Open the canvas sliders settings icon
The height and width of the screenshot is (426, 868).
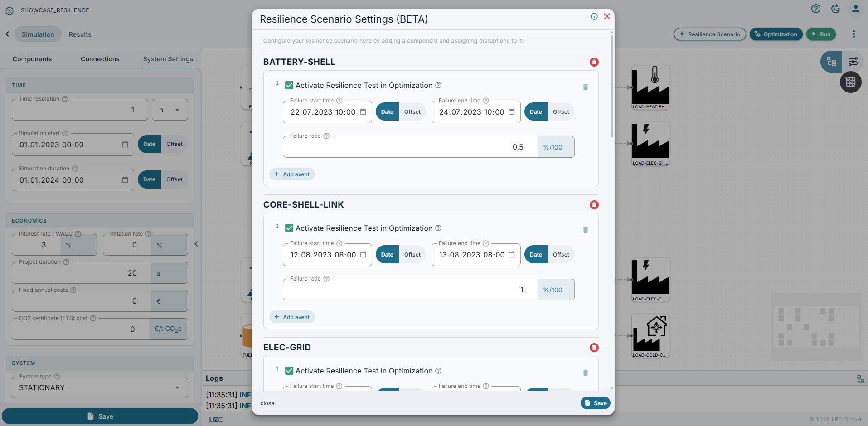pos(853,62)
